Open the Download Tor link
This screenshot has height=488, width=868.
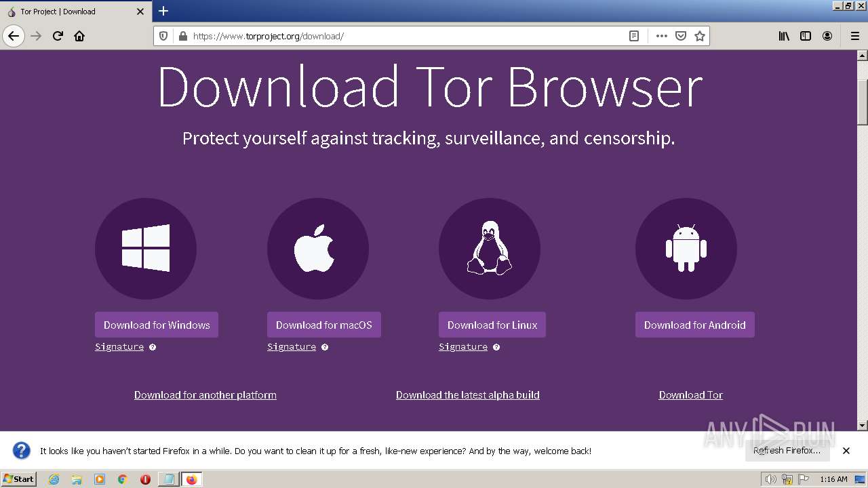point(691,394)
